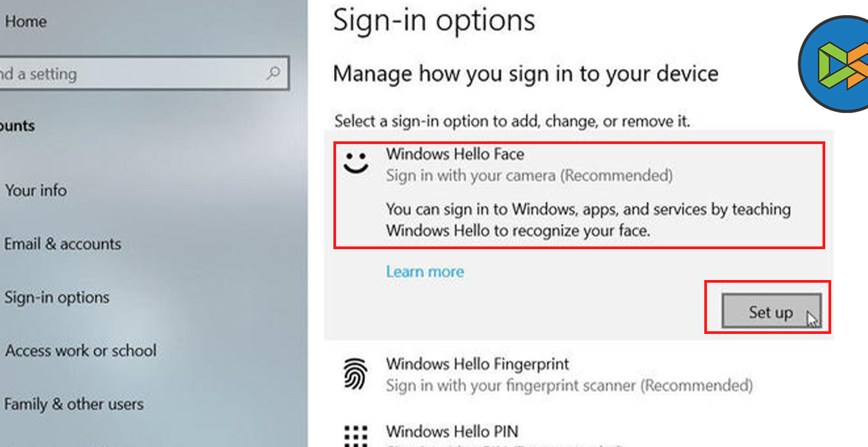This screenshot has height=447, width=868.
Task: Select the Windows Hello Face title
Action: coord(455,154)
